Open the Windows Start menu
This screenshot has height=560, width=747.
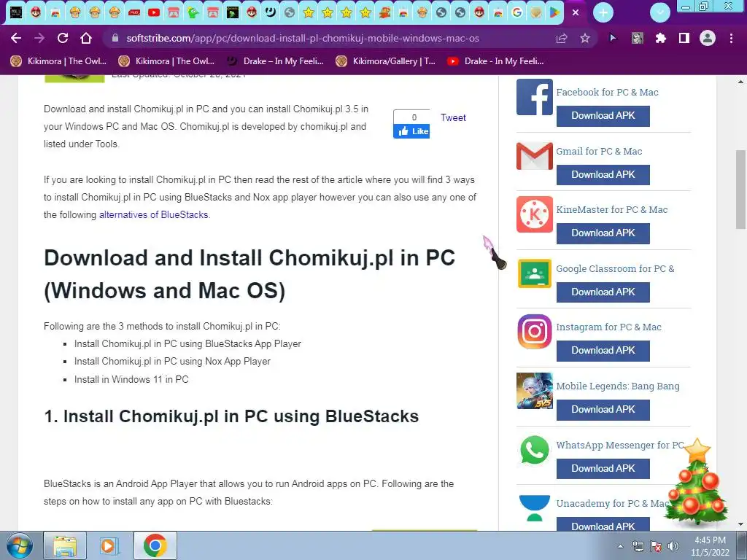pyautogui.click(x=20, y=545)
